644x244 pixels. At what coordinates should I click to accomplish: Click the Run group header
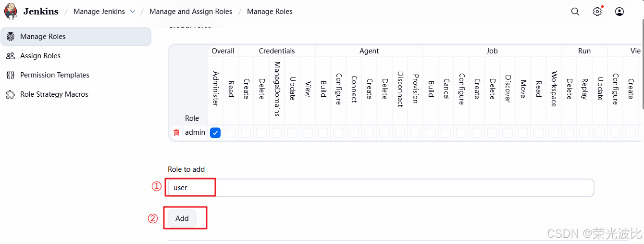coord(584,51)
